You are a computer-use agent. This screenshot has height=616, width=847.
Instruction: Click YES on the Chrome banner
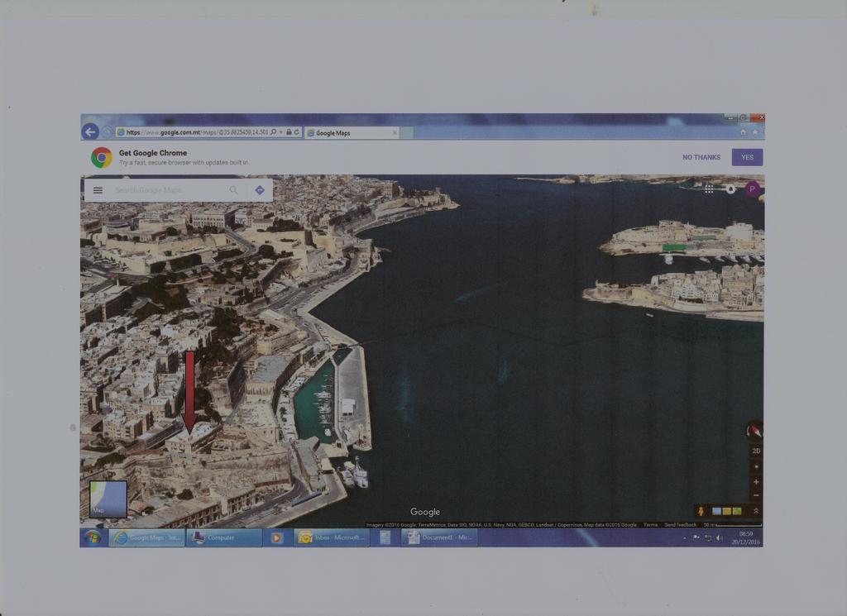pos(747,157)
